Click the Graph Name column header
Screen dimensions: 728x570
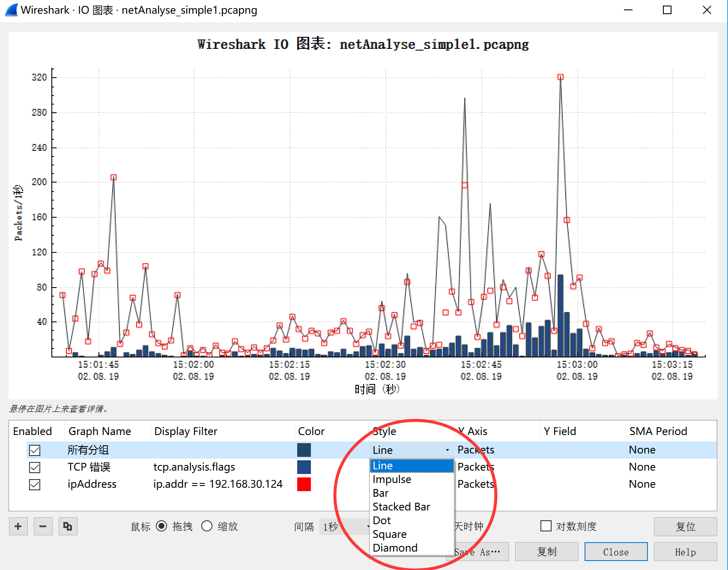100,432
